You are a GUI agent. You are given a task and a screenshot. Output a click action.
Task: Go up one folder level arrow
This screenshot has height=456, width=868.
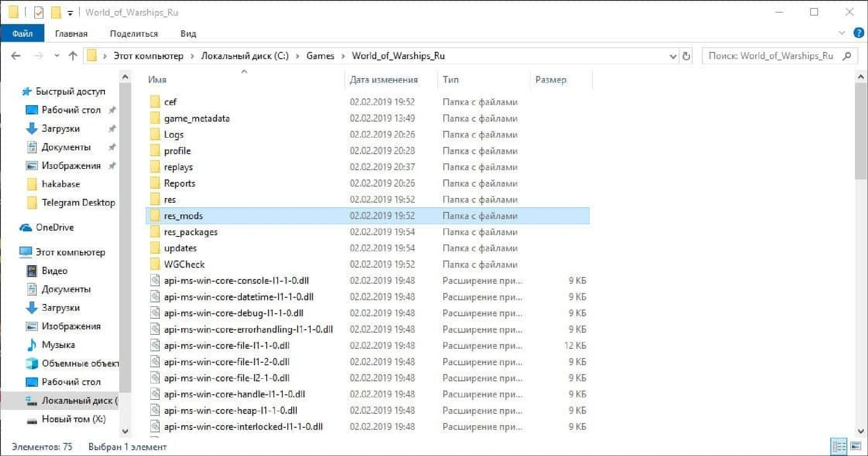pos(73,56)
